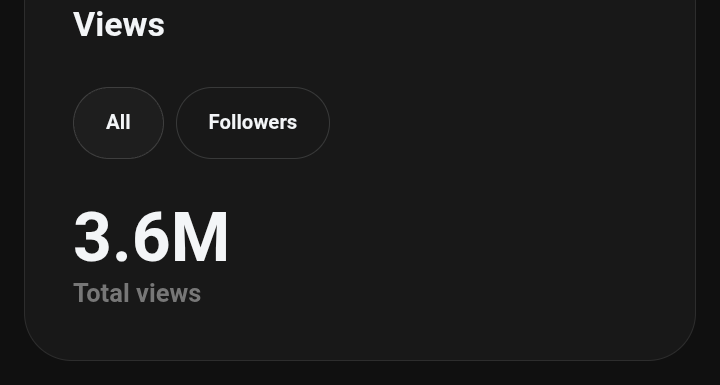Click the Views section heading

pyautogui.click(x=119, y=25)
